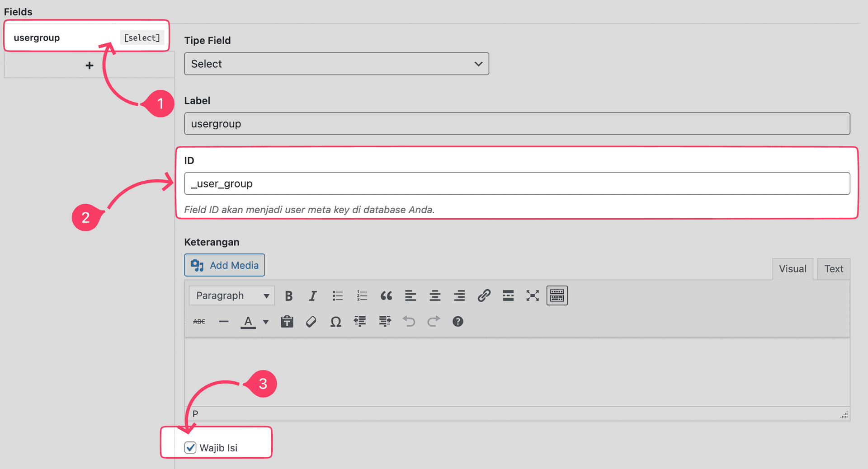Uncheck the Wajib Isi checkbox
Viewport: 868px width, 469px height.
[x=190, y=448]
